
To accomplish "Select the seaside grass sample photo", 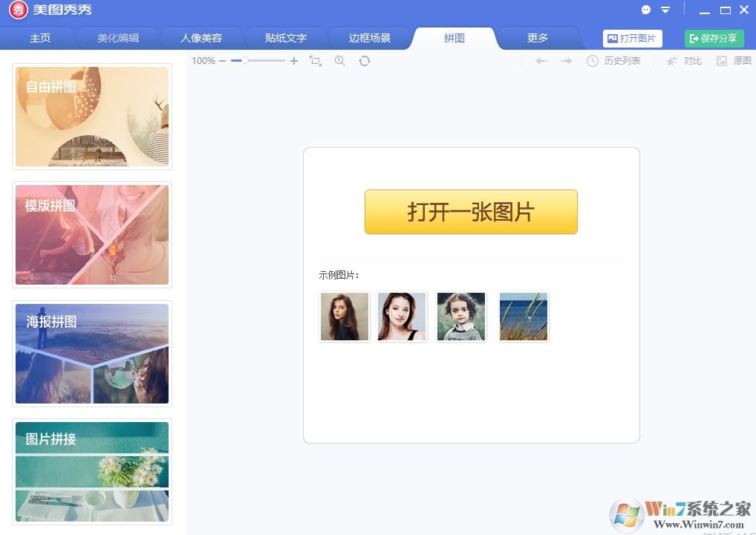I will tap(523, 317).
